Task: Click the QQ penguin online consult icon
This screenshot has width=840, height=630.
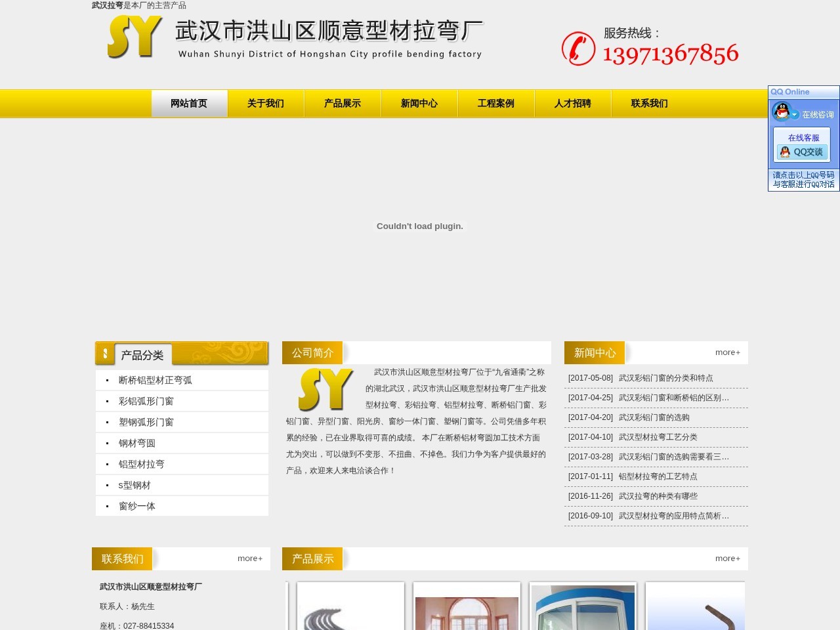Action: 781,112
